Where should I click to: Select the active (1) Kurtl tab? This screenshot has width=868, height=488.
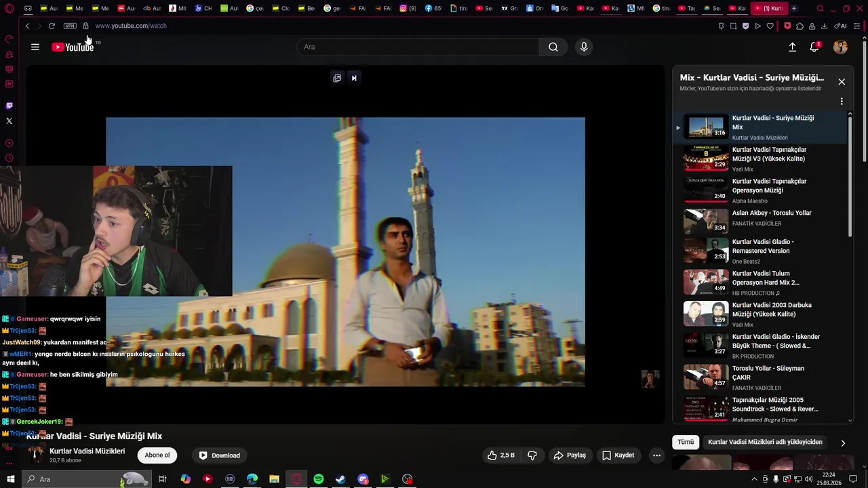click(x=769, y=8)
